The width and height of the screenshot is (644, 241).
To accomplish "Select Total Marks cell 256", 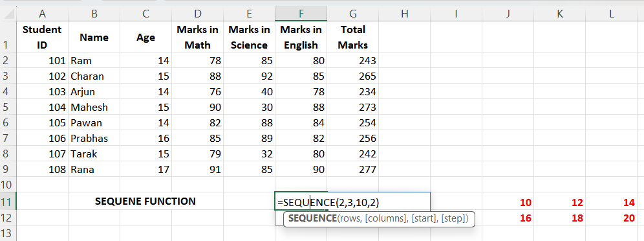I will 353,139.
